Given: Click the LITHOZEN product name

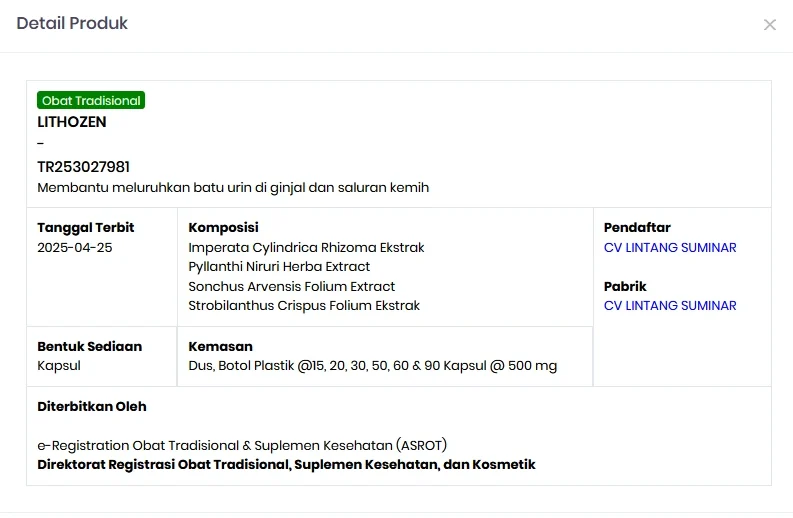Looking at the screenshot, I should pyautogui.click(x=72, y=122).
